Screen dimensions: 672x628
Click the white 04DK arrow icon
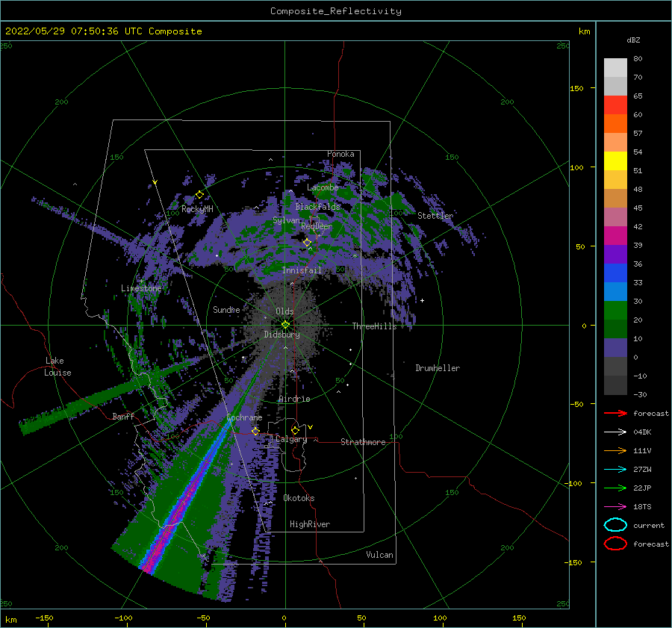tap(615, 432)
